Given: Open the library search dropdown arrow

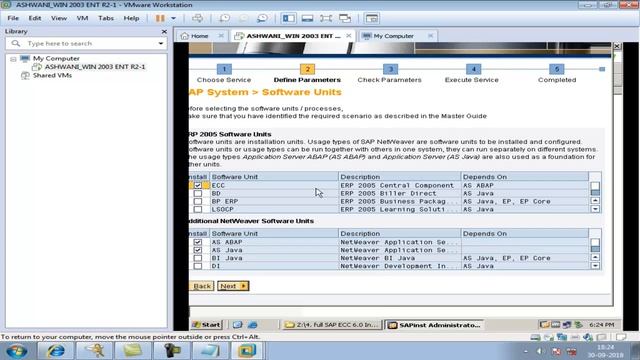Looking at the screenshot, I should (x=161, y=43).
